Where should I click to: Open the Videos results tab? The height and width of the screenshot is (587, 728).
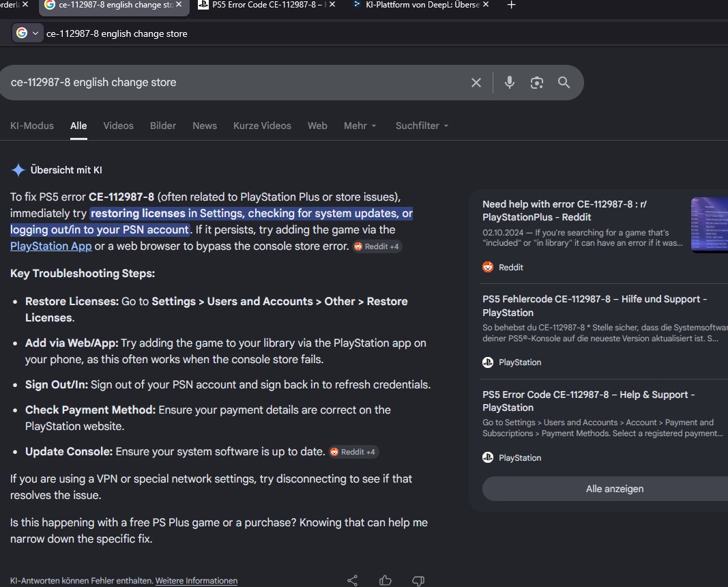pyautogui.click(x=119, y=126)
